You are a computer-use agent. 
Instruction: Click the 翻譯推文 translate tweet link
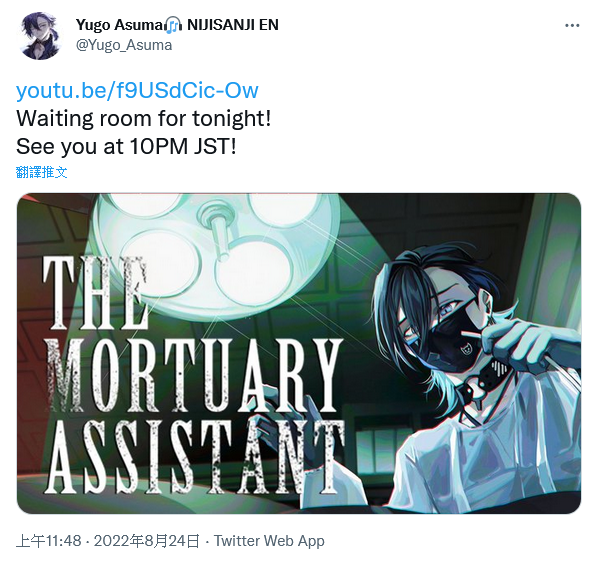pyautogui.click(x=42, y=172)
